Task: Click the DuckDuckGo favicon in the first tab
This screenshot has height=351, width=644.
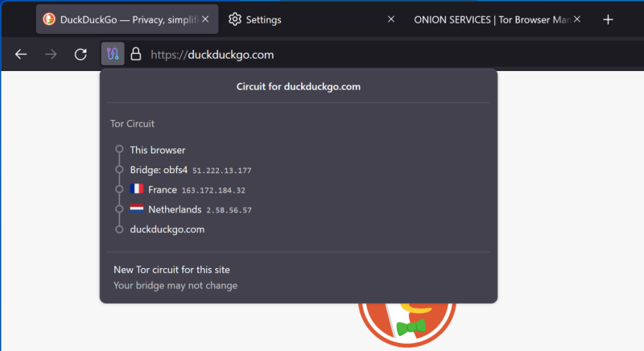Action: point(49,19)
